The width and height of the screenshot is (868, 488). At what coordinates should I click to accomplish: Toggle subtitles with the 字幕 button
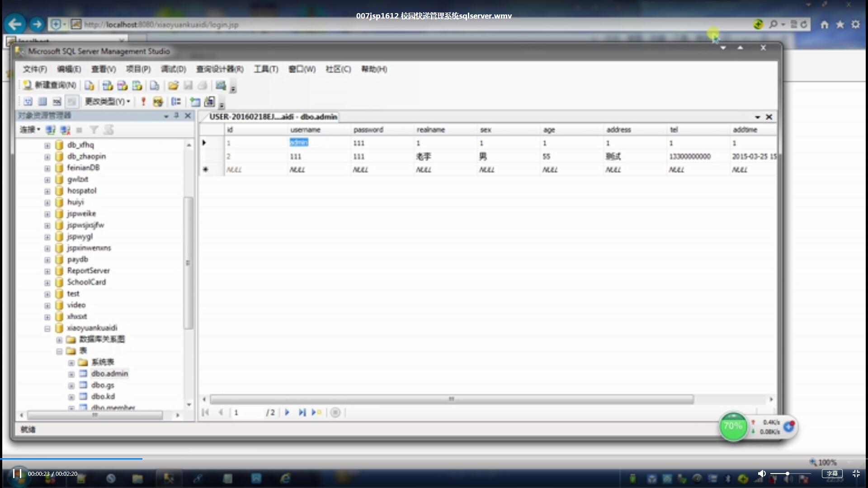pyautogui.click(x=832, y=474)
